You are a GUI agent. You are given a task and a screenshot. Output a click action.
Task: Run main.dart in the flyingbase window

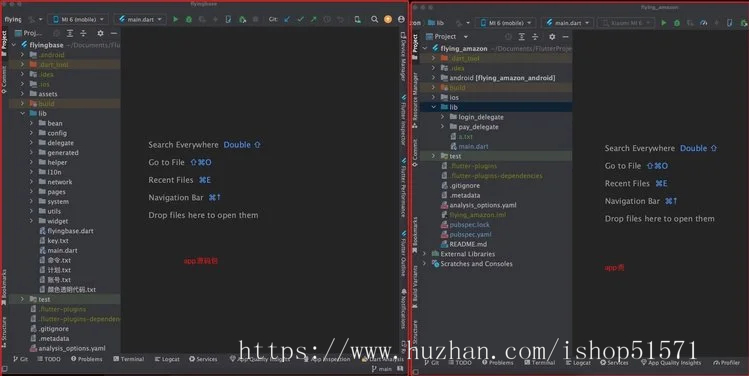tap(175, 20)
